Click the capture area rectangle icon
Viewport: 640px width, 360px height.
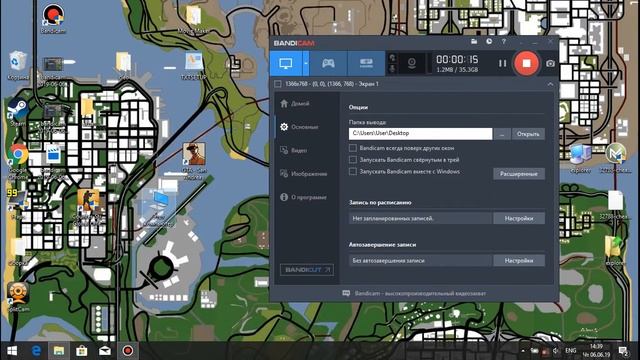(278, 84)
